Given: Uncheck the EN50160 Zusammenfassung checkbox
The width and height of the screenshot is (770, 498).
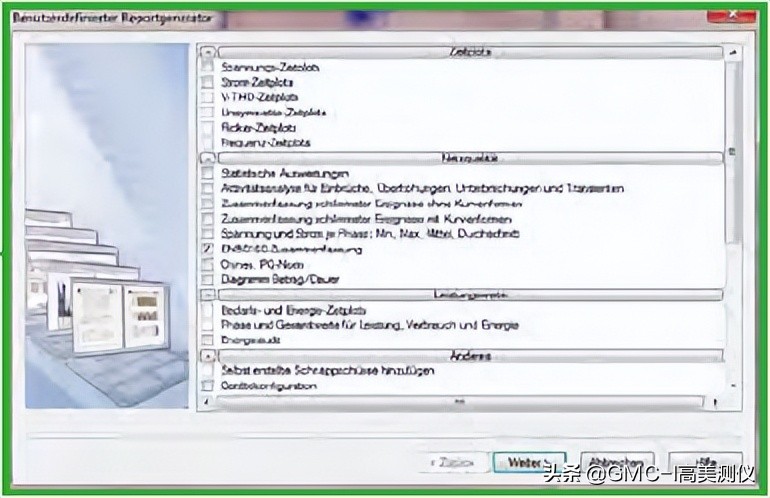Looking at the screenshot, I should (x=208, y=249).
